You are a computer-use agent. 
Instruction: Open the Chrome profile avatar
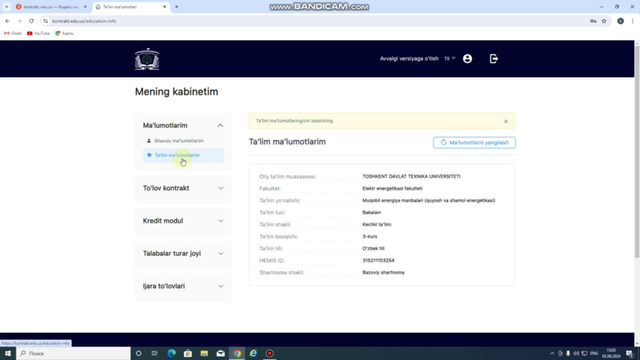coord(620,21)
